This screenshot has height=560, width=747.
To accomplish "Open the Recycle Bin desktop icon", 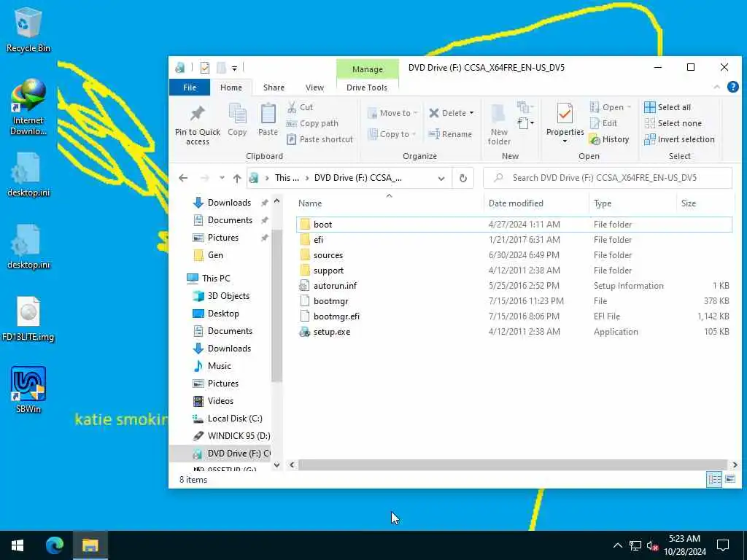I will point(28,29).
